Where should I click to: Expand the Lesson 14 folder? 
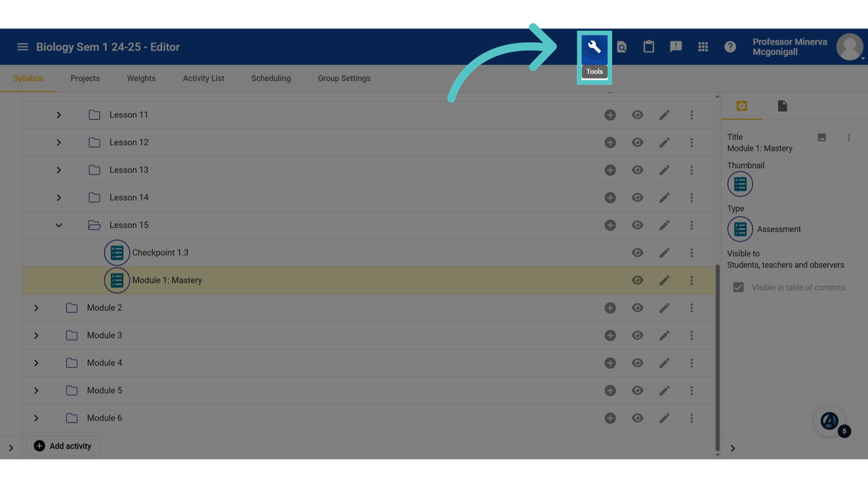[59, 197]
